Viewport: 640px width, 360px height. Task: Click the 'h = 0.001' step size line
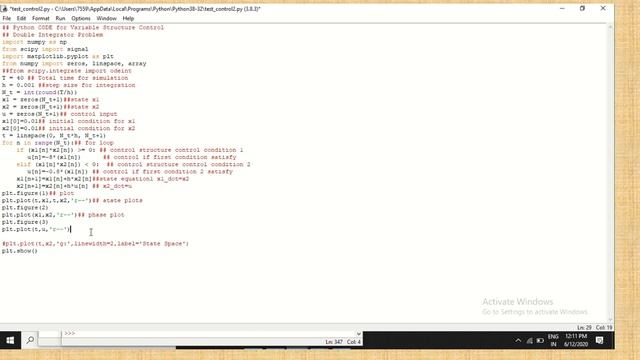[69, 85]
